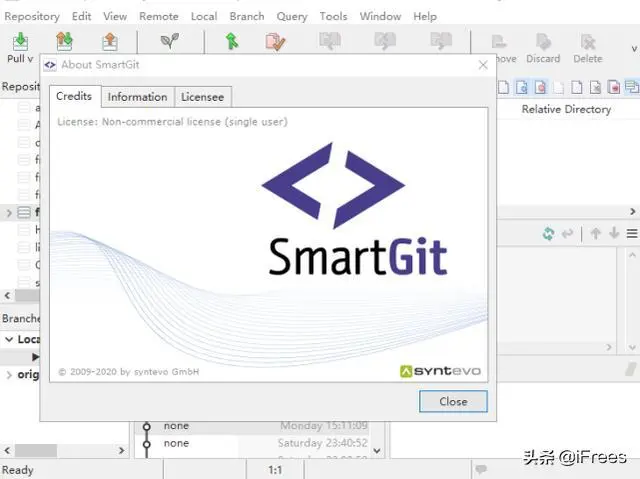The width and height of the screenshot is (640, 479).
Task: Open the Repository menu
Action: coord(32,16)
